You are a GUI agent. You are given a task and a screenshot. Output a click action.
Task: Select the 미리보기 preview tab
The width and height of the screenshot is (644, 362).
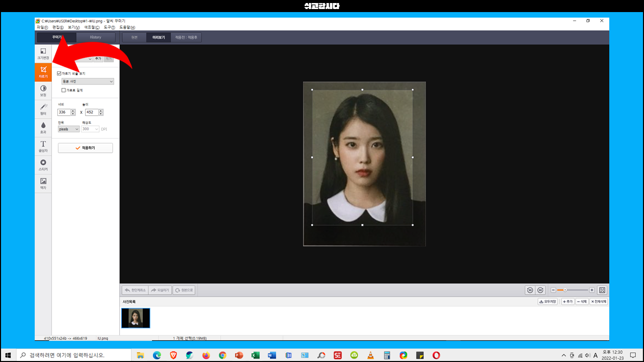(x=158, y=37)
